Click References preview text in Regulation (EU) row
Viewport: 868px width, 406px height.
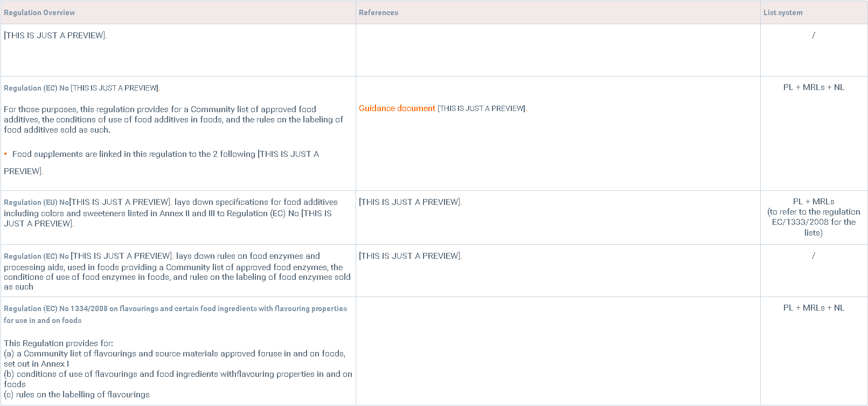click(x=410, y=202)
